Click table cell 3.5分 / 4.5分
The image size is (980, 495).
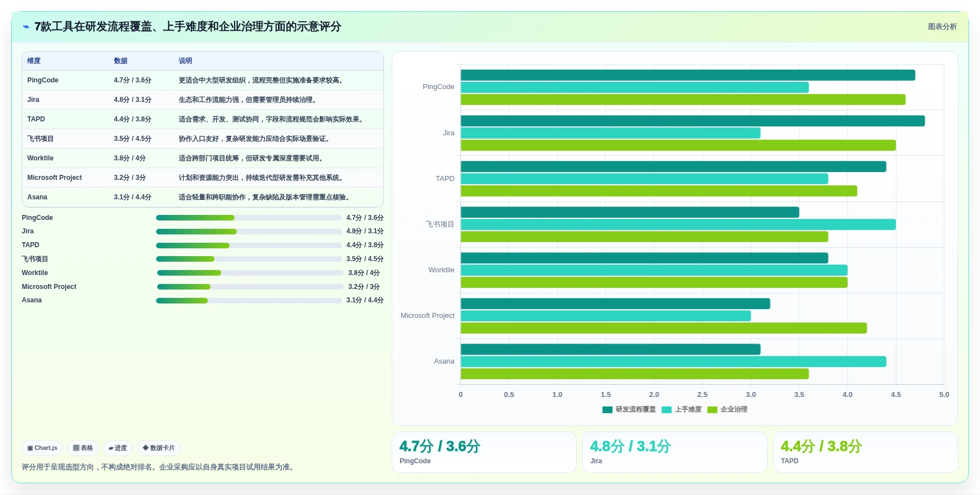133,139
